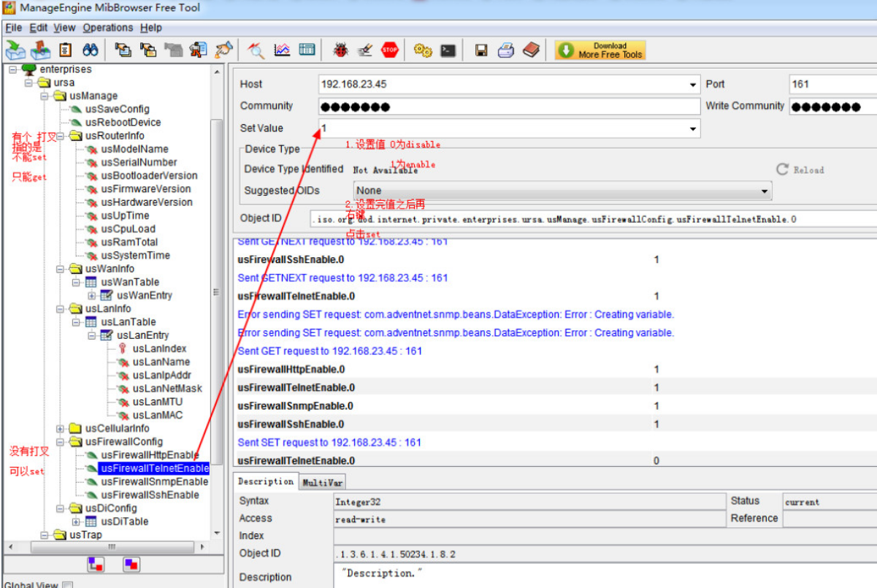Select usSaveConfig in the tree
This screenshot has height=588, width=877.
(117, 109)
